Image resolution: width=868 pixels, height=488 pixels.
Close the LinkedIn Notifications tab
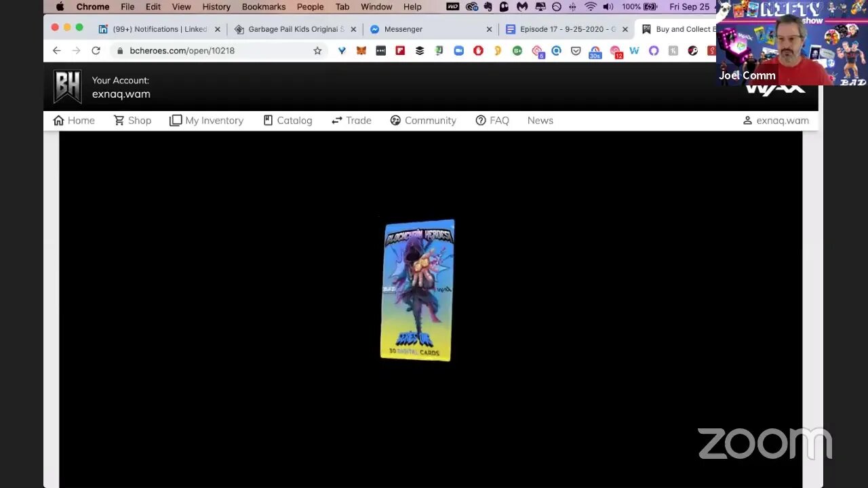click(218, 29)
